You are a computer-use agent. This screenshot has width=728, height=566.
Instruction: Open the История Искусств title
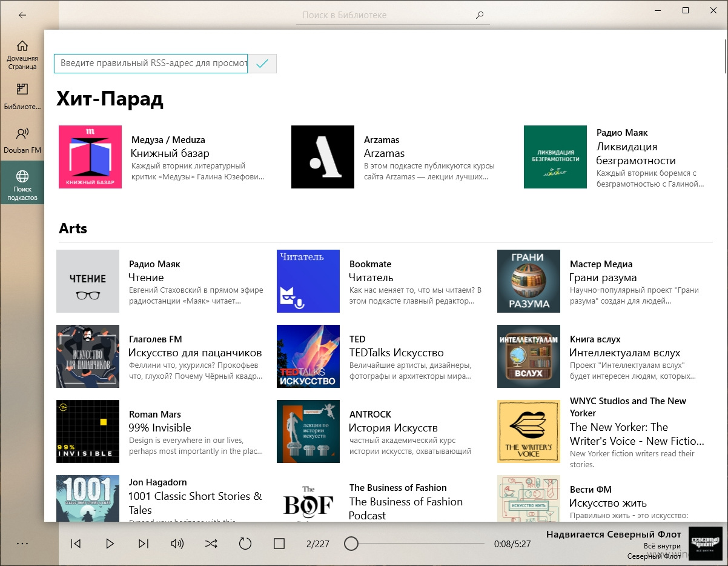(393, 428)
